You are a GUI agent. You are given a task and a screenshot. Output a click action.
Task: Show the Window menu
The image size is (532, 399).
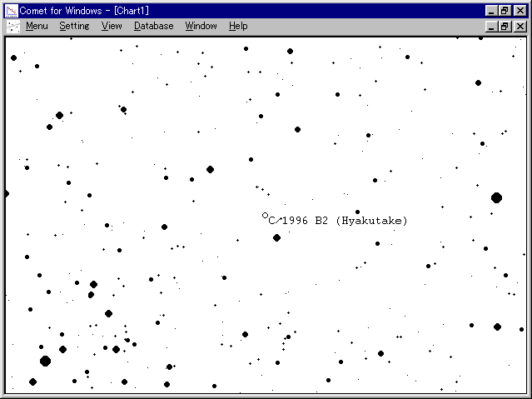click(x=201, y=26)
